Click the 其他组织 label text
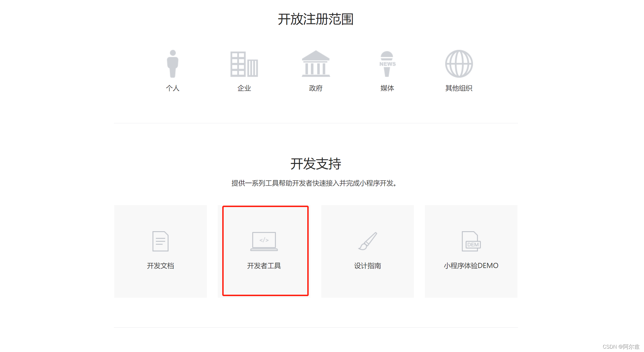This screenshot has height=352, width=644. [x=459, y=88]
